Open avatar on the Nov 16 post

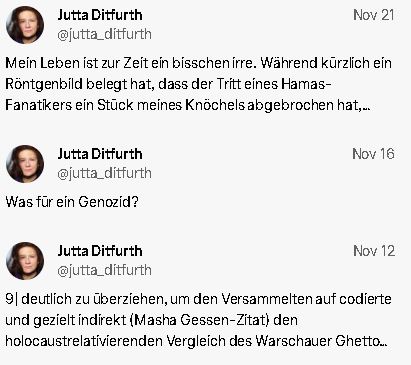[25, 164]
